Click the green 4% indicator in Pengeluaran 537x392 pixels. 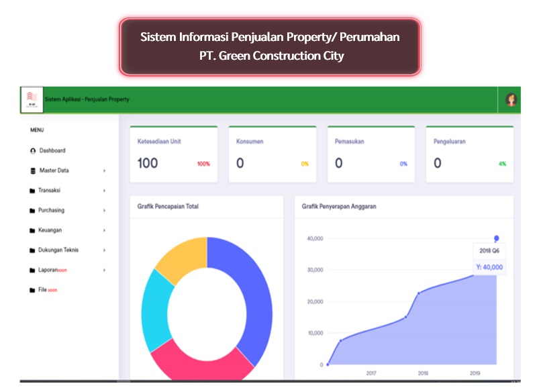pyautogui.click(x=502, y=164)
